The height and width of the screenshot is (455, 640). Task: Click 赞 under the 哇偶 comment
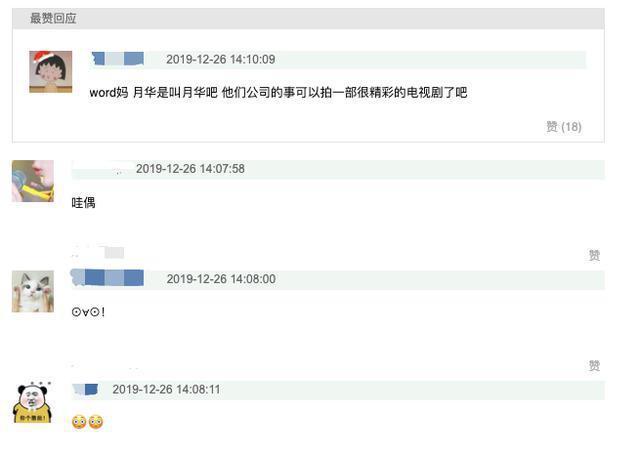tap(594, 255)
